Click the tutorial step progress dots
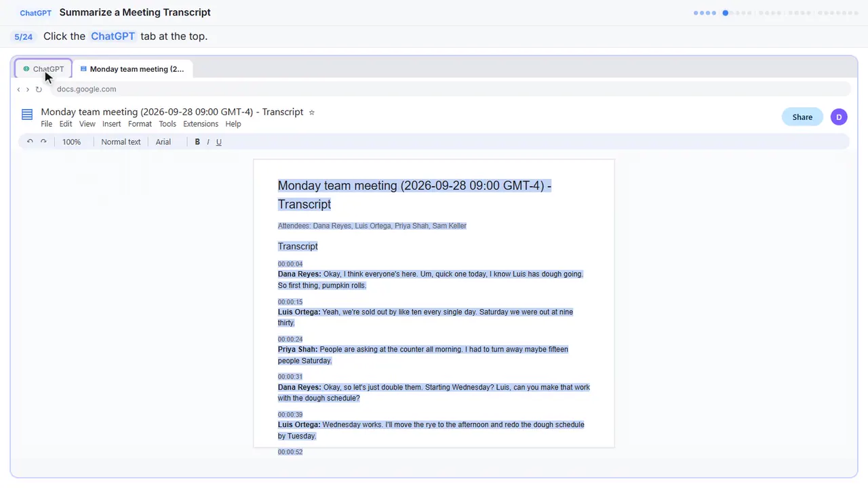The height and width of the screenshot is (488, 868). pos(776,13)
